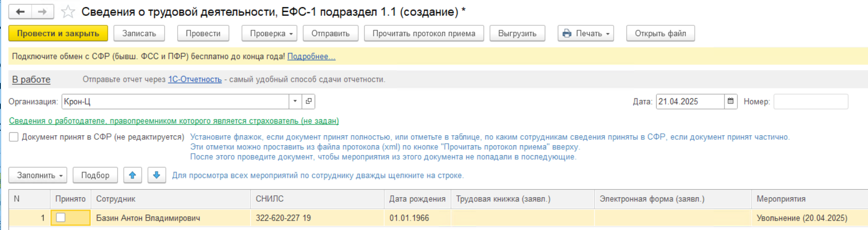The width and height of the screenshot is (868, 230).
Task: Select the СНИЛС cell '322-620-227 19'
Action: point(317,218)
